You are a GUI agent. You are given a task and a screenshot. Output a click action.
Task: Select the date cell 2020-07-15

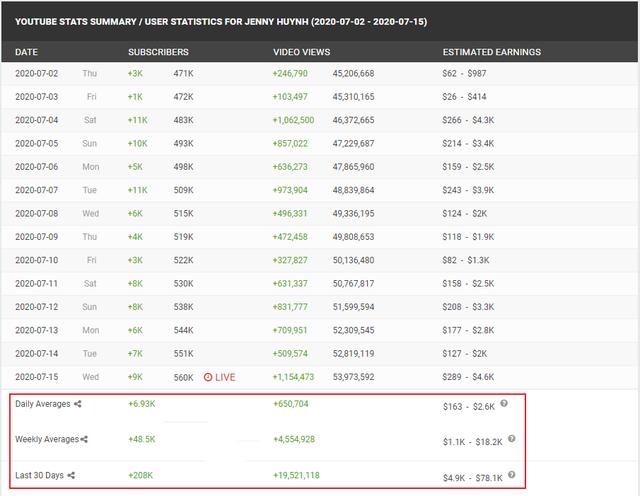click(x=37, y=377)
